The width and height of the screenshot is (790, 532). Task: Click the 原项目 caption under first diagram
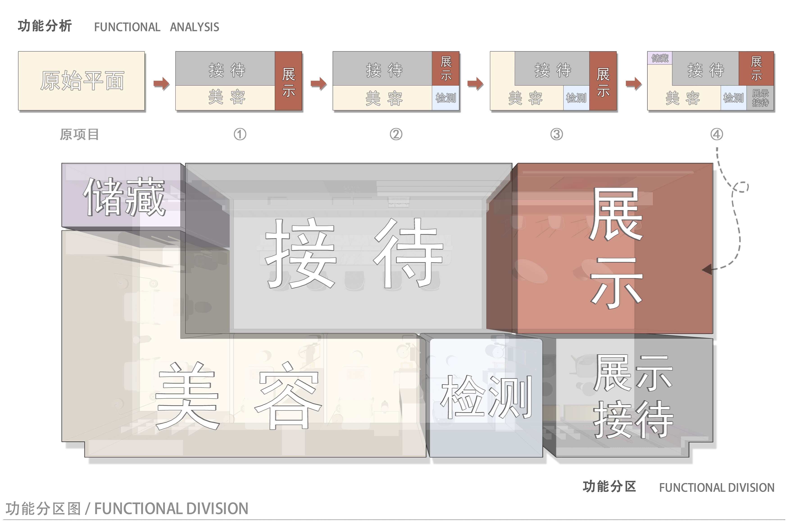[79, 134]
